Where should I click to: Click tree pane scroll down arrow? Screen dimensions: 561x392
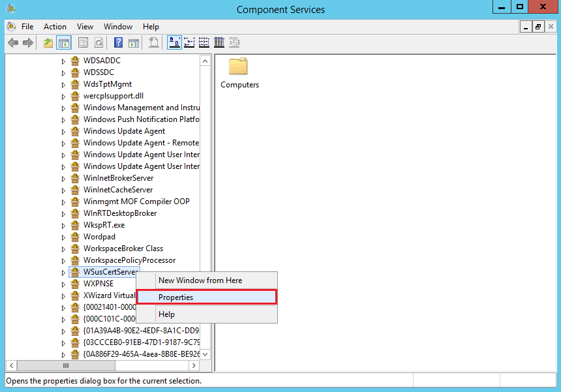pos(205,354)
